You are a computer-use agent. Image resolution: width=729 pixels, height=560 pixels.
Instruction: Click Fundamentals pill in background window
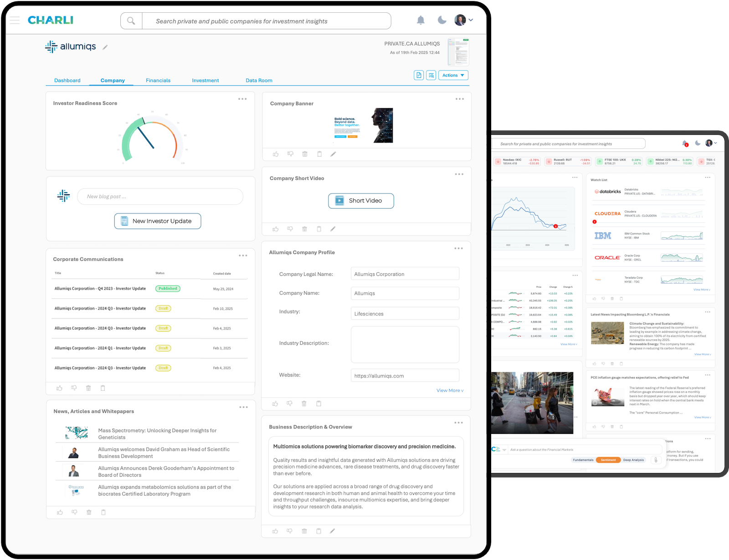[x=583, y=460]
